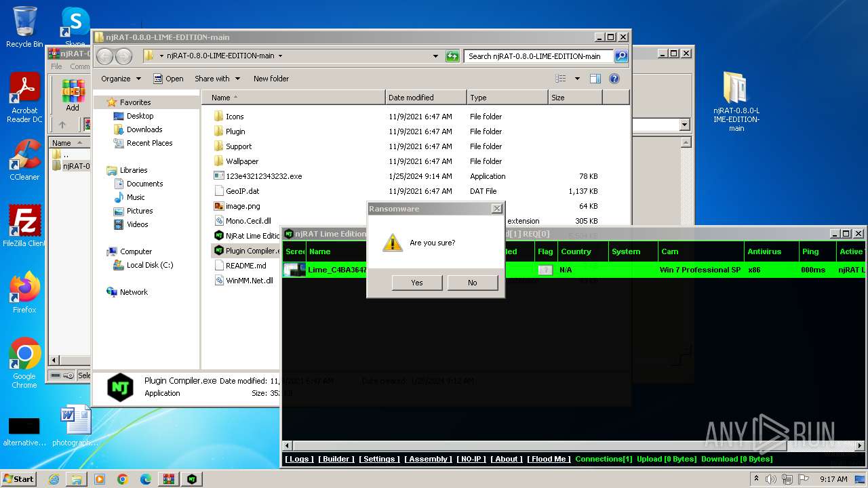
Task: Select Documents library
Action: click(x=144, y=184)
